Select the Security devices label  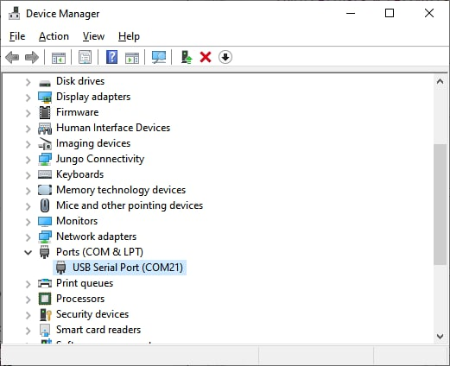(92, 314)
